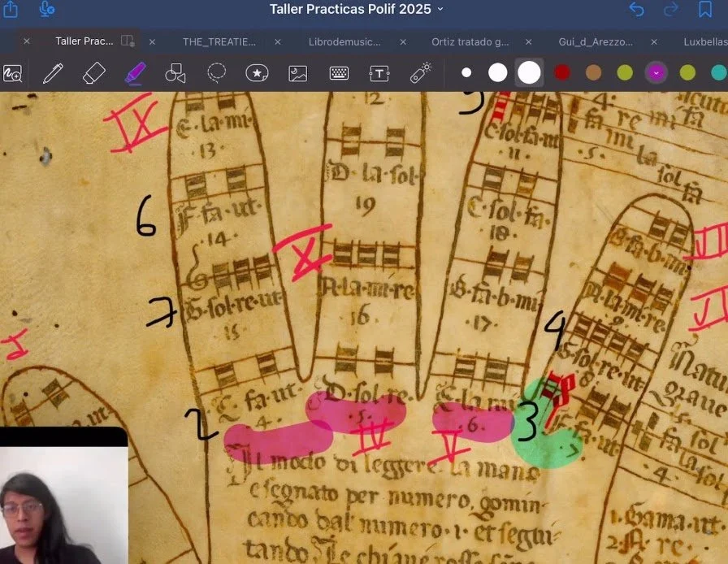Pick the olive swatch next to teal
Image resolution: width=728 pixels, height=564 pixels.
tap(687, 73)
